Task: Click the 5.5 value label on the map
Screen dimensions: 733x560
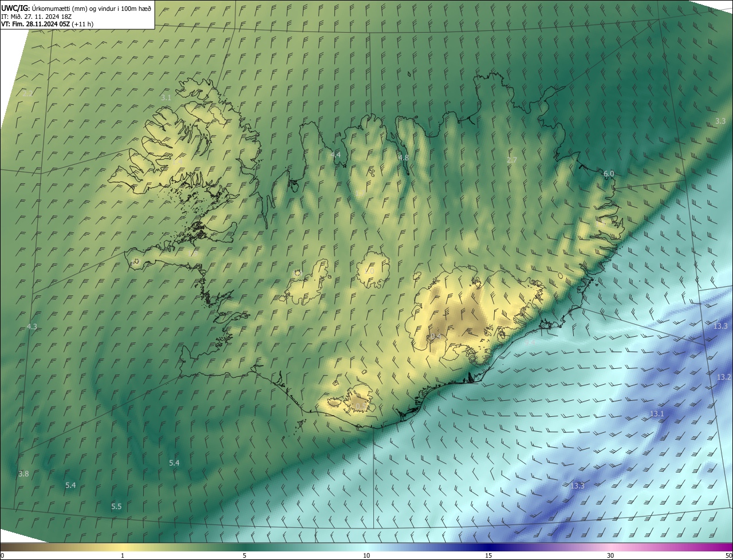Action: tap(116, 506)
